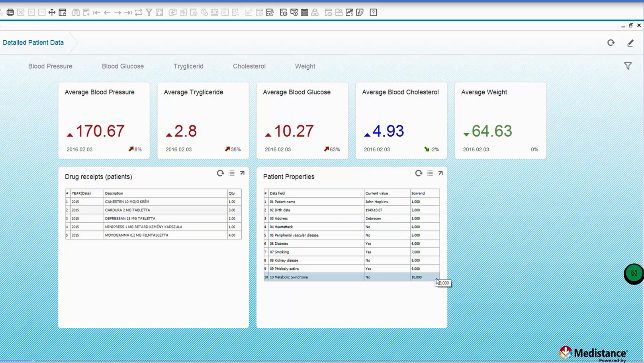Click the left arrow back icon in the toolbar

107,13
